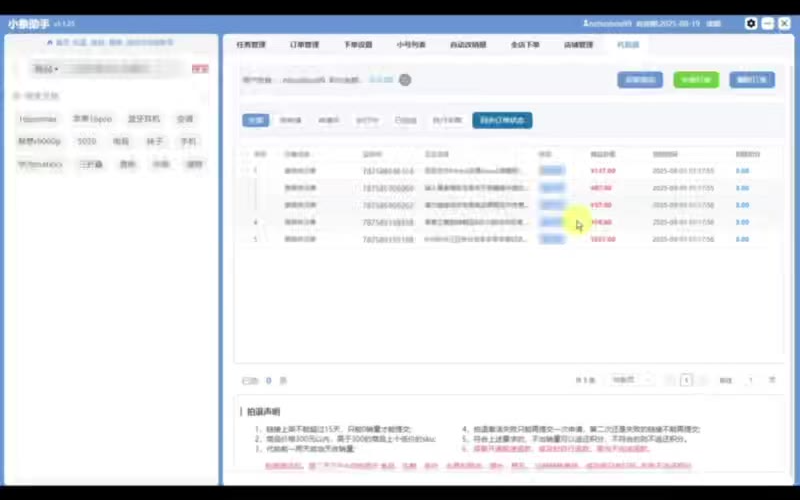Go to the 小号列表 tab
800x500 pixels.
[411, 45]
